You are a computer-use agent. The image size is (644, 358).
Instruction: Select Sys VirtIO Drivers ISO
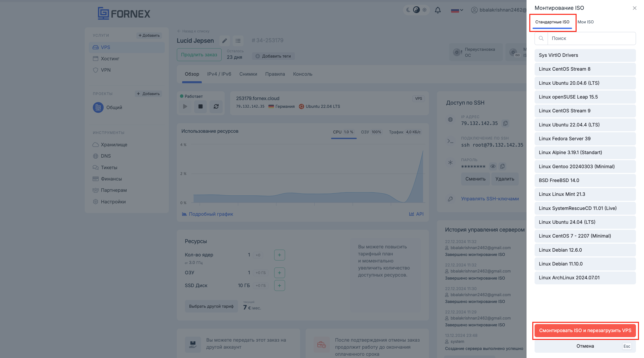pyautogui.click(x=585, y=55)
